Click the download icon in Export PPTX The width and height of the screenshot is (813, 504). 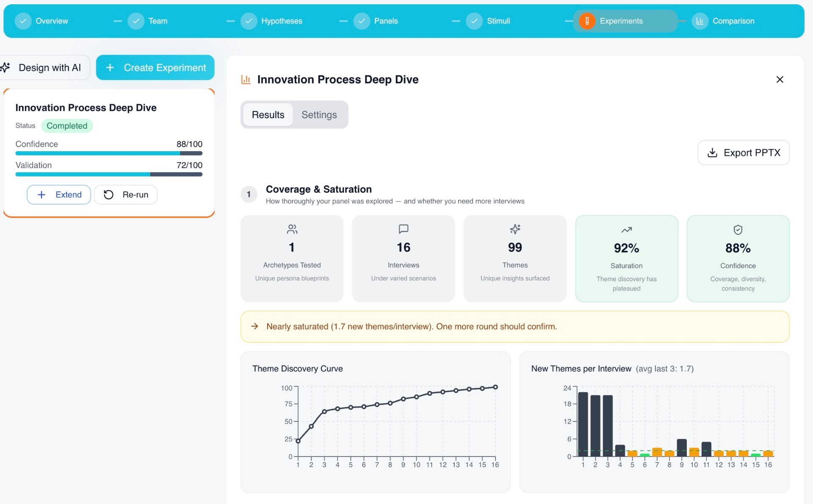coord(712,152)
